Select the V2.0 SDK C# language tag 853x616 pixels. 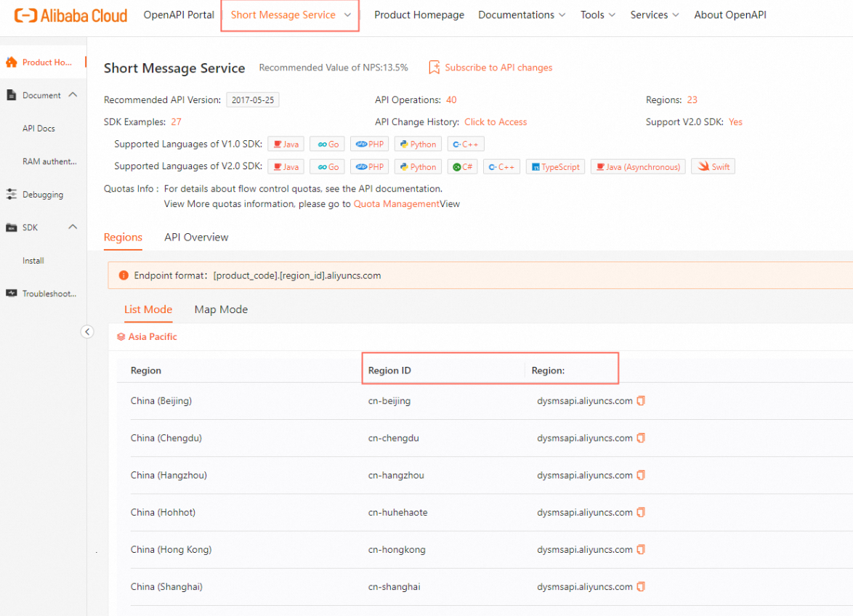(462, 167)
